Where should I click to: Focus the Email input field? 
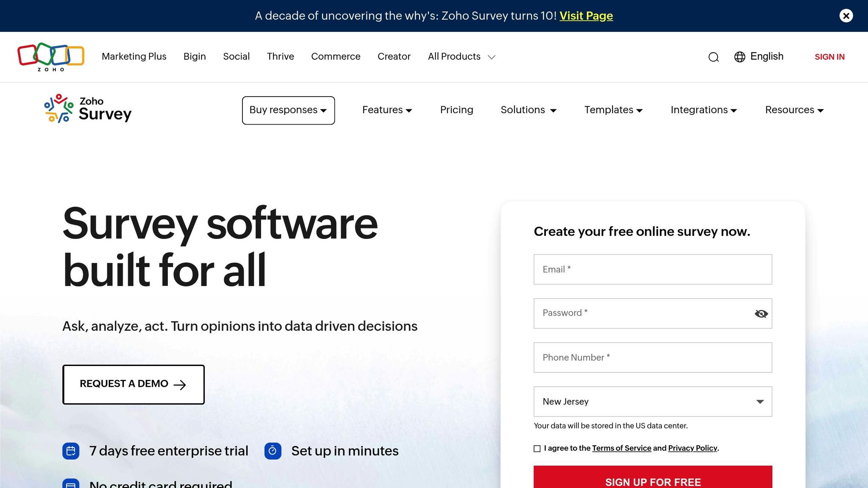653,269
